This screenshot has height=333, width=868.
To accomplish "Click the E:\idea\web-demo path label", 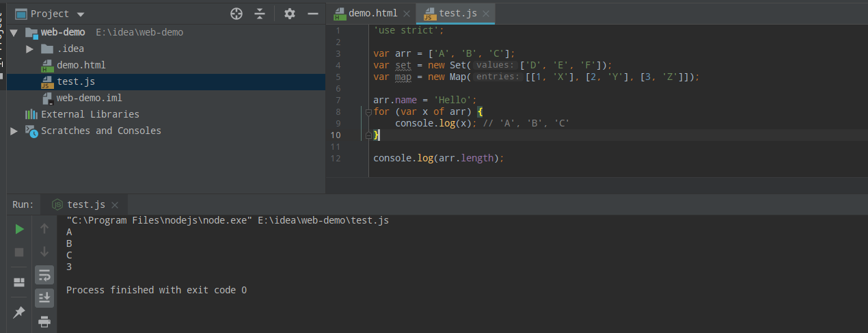I will [x=139, y=32].
